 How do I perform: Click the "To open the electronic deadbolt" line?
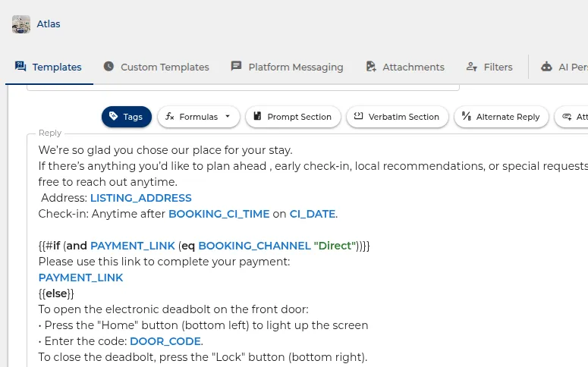(173, 309)
